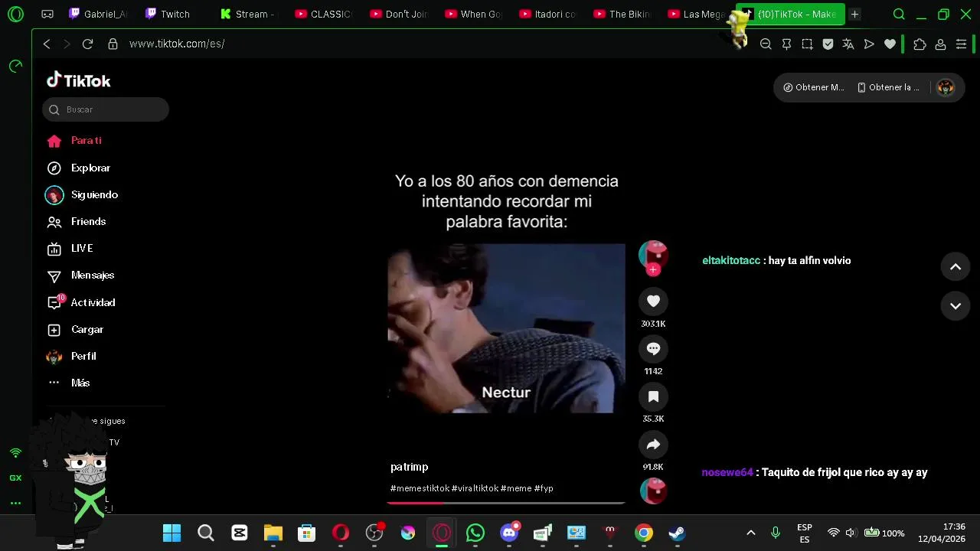Open OBS Studio from the taskbar

click(x=374, y=533)
